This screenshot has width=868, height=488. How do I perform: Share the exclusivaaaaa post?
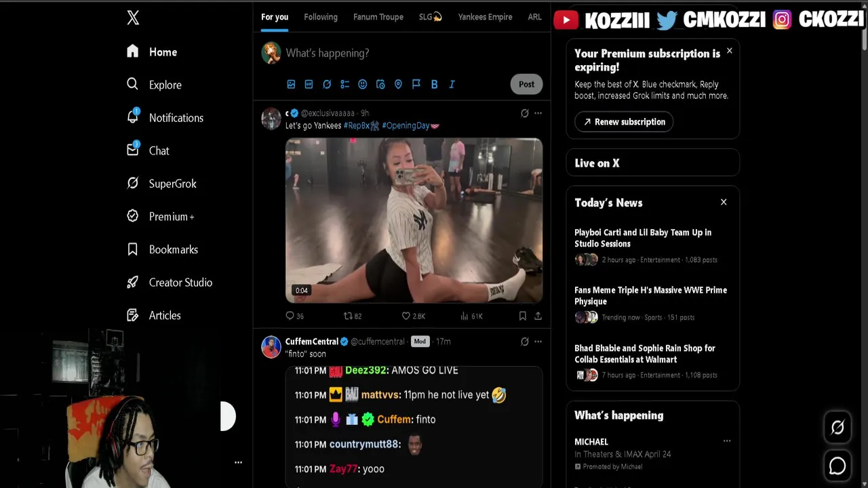pyautogui.click(x=538, y=316)
